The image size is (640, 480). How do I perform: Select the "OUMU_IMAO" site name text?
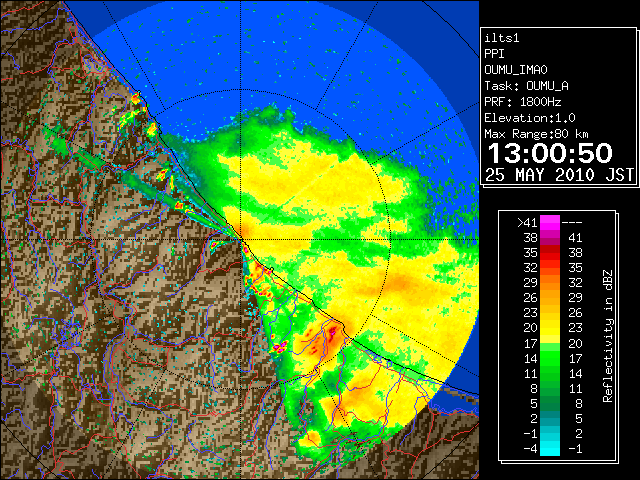[x=516, y=70]
